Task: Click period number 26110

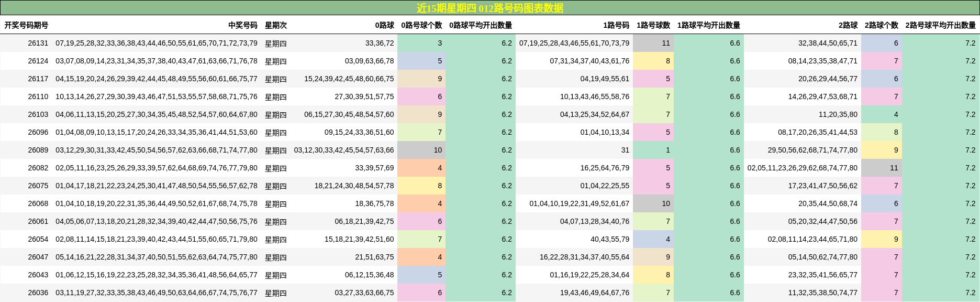Action: pyautogui.click(x=38, y=96)
